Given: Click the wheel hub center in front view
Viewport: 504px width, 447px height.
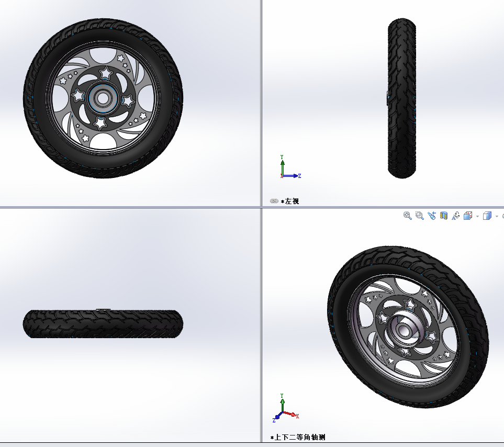Looking at the screenshot, I should 103,98.
